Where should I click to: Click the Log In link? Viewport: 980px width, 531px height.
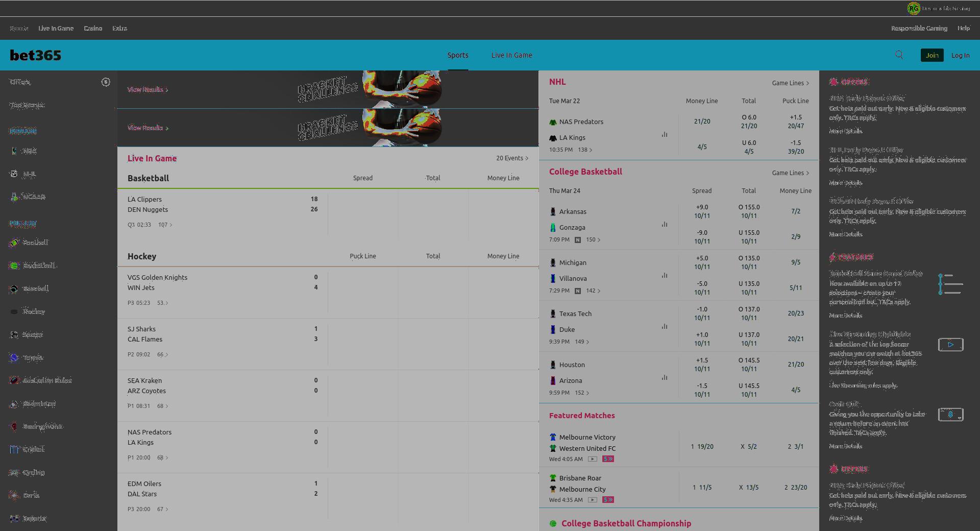point(960,55)
